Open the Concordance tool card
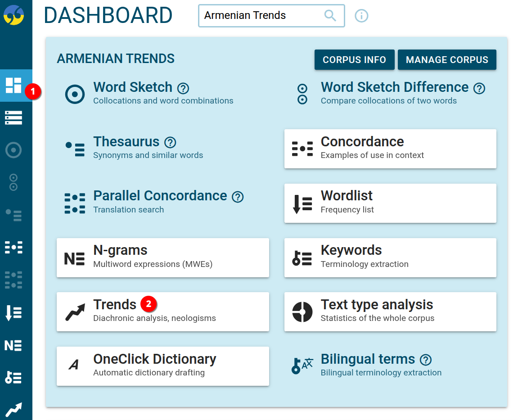518x420 pixels. tap(390, 149)
